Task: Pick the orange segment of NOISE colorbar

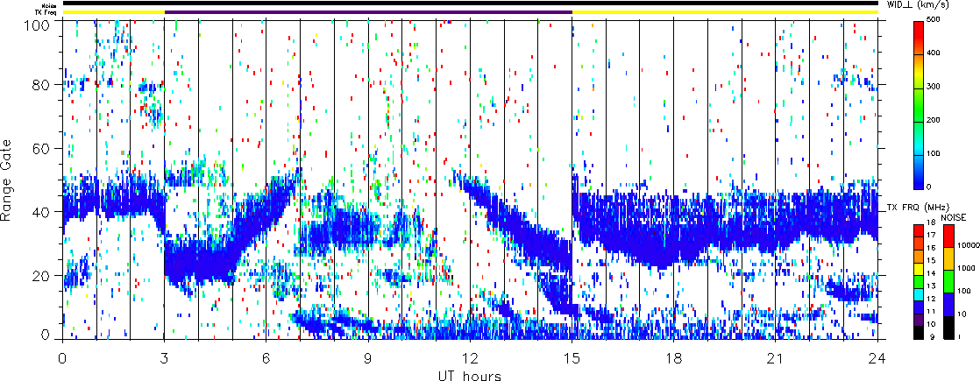Action: click(948, 258)
